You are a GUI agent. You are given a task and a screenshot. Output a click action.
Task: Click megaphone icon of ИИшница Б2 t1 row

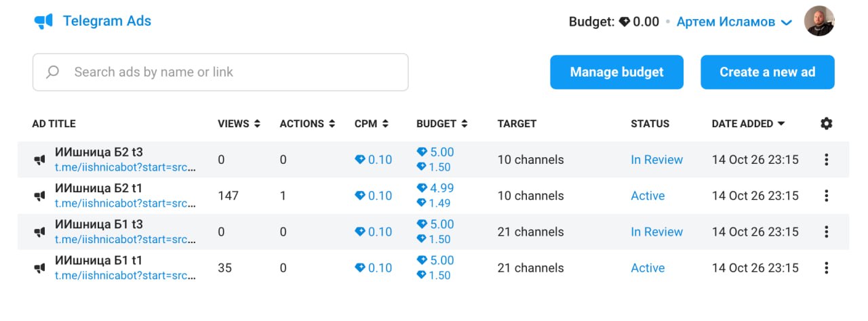[39, 196]
